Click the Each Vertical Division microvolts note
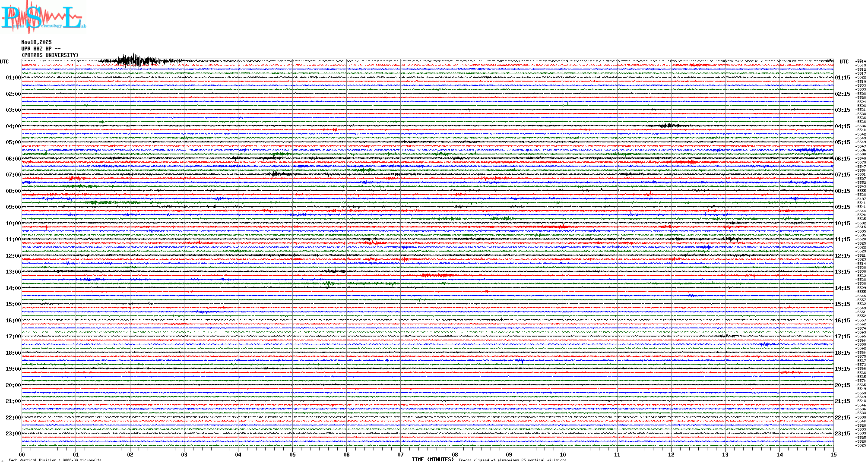The width and height of the screenshot is (868, 466). [x=55, y=460]
